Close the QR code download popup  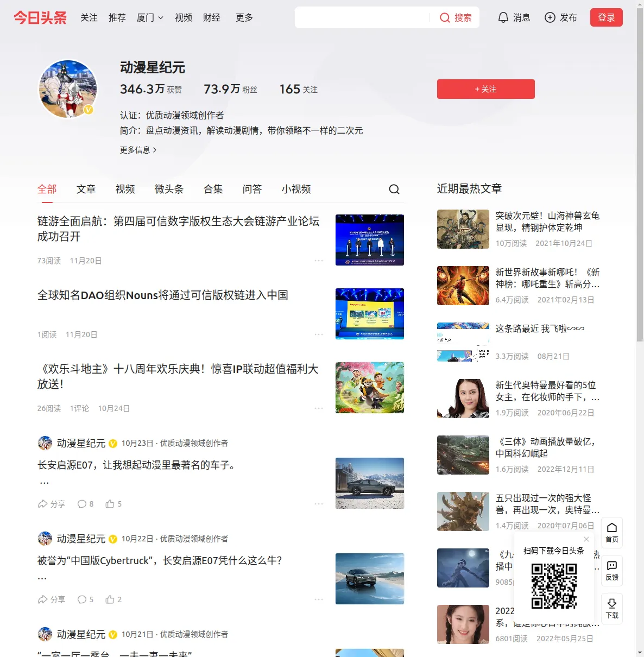[586, 539]
